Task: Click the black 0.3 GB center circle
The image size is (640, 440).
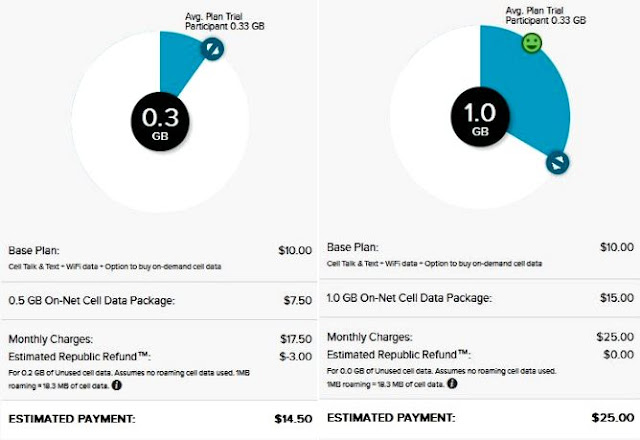Action: point(160,122)
